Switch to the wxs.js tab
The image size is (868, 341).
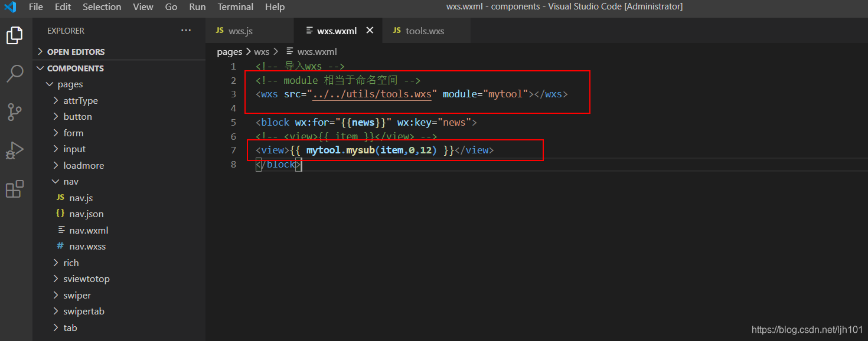(249, 31)
